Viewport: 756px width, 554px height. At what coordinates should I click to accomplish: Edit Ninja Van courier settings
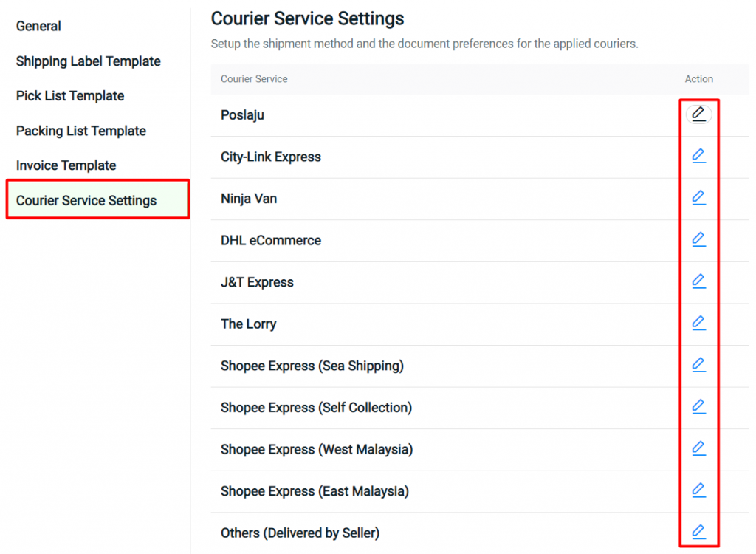tap(699, 197)
